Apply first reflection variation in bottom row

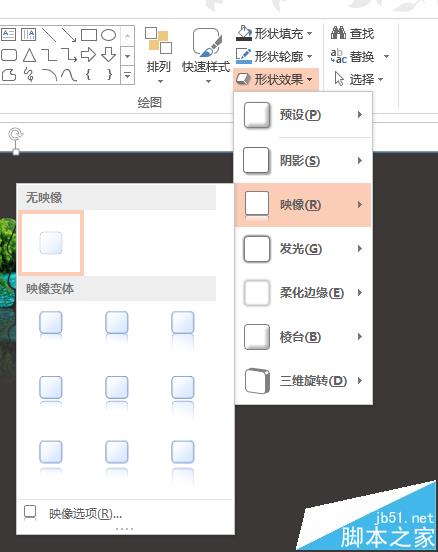(51, 457)
